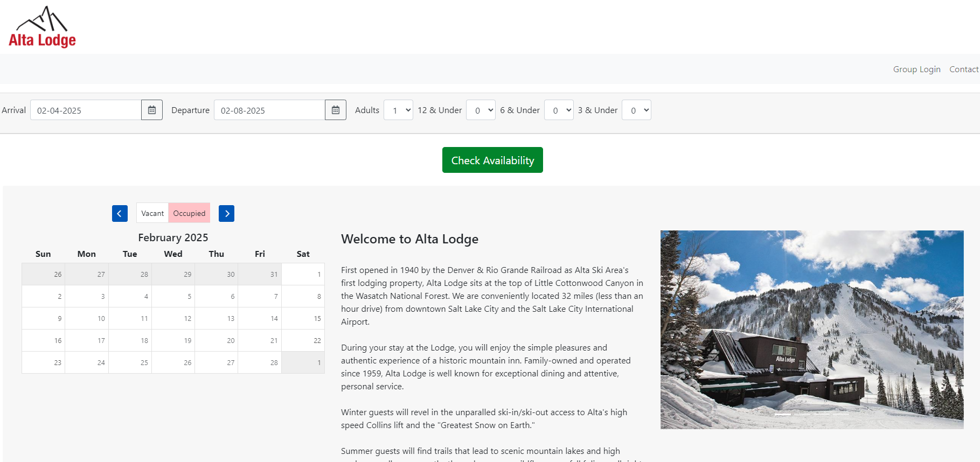
Task: Select February 8 on the calendar
Action: point(303,297)
